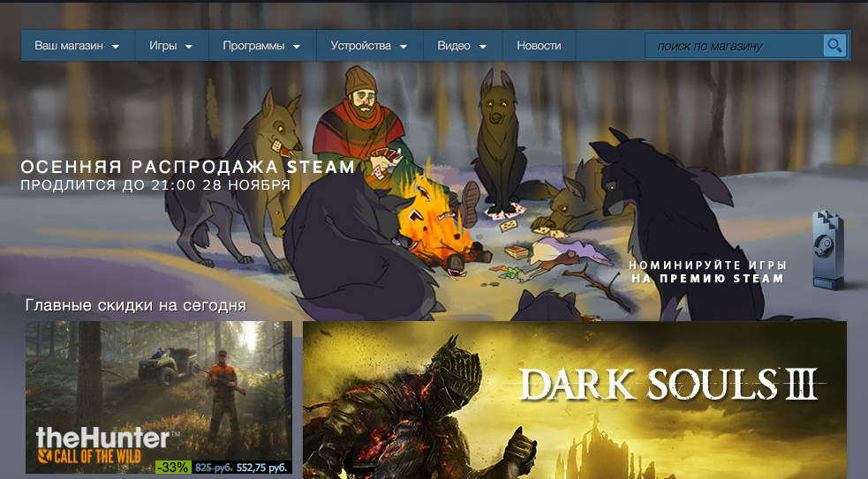Focus the поиск по магазину search field
This screenshot has width=868, height=479.
click(733, 46)
